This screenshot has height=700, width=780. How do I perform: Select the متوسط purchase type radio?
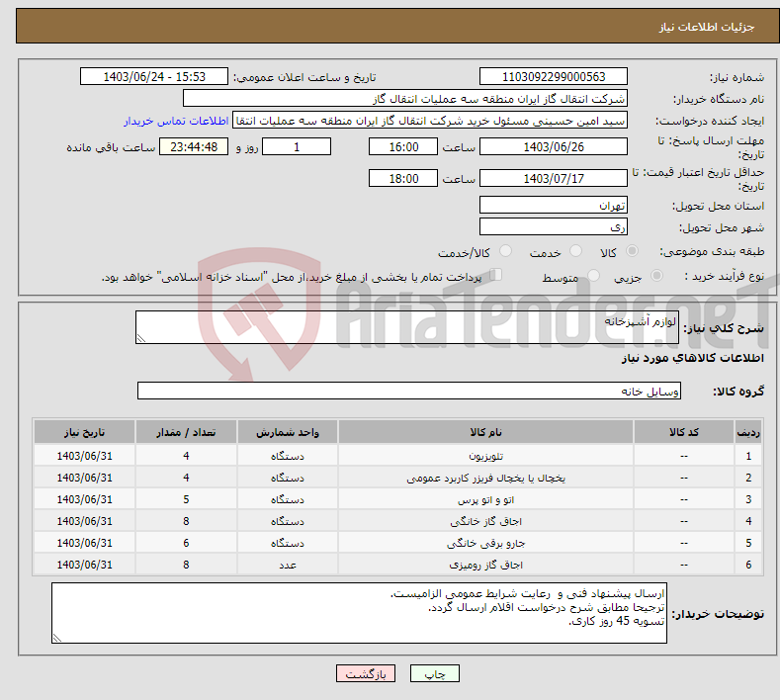click(x=593, y=275)
